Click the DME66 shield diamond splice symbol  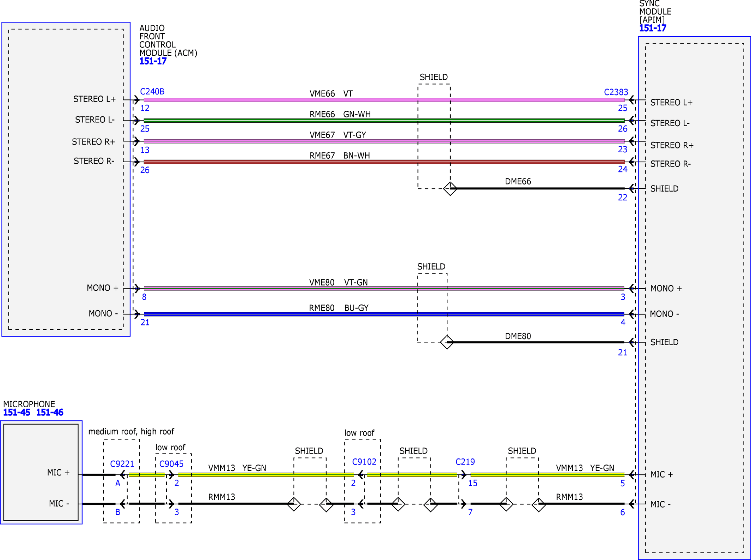tap(450, 189)
